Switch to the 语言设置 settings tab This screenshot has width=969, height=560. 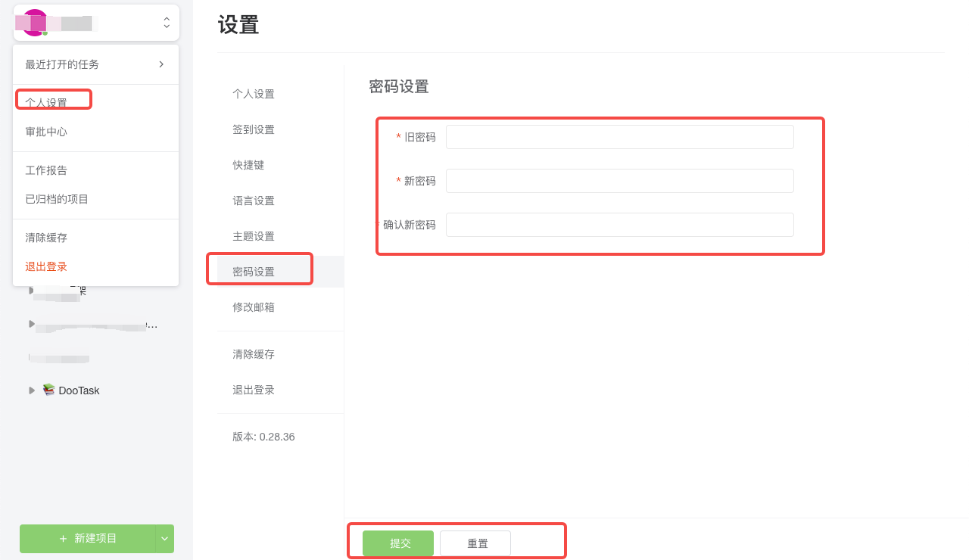(254, 200)
